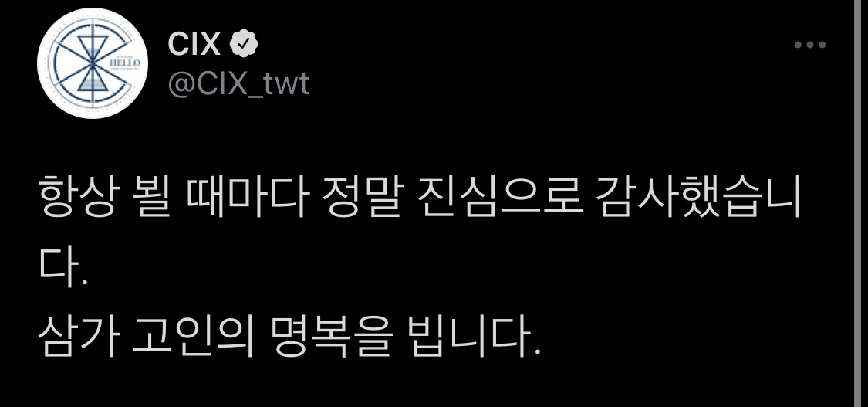Open the three-dot more options menu
Screen dimensions: 868x407
pos(810,45)
